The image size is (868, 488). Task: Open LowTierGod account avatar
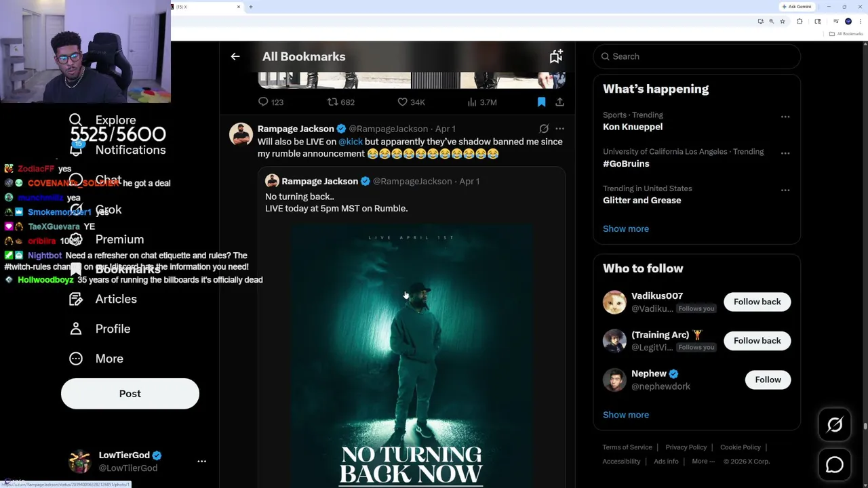click(x=80, y=462)
